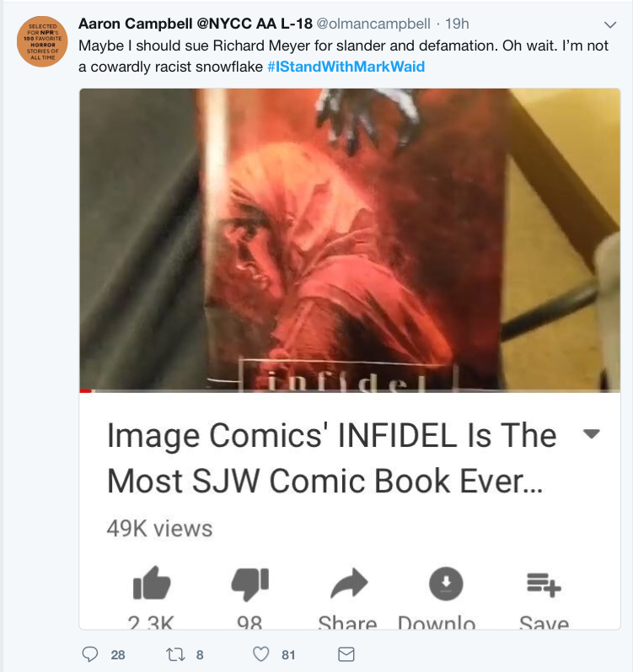Open the 19h tweet timestamp
The image size is (633, 672).
[457, 24]
